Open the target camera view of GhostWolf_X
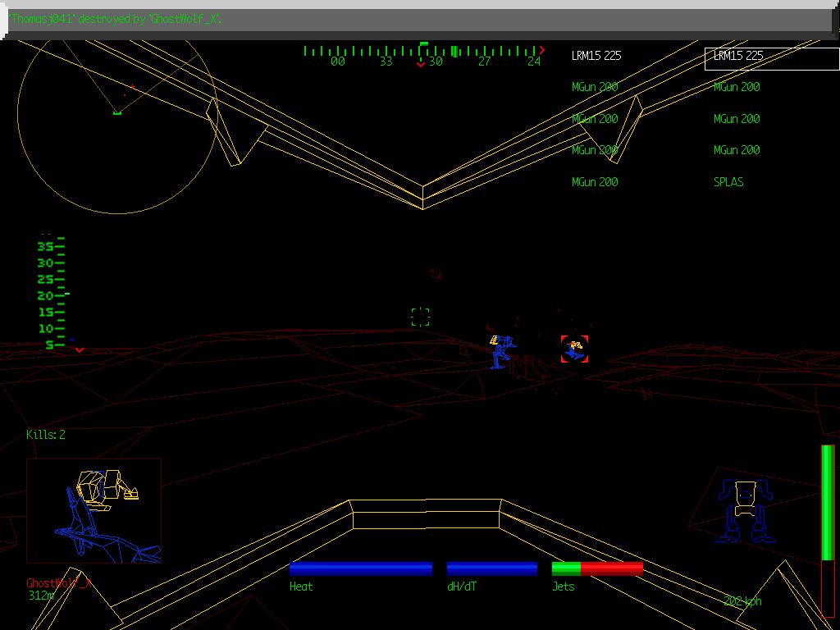 [94, 510]
